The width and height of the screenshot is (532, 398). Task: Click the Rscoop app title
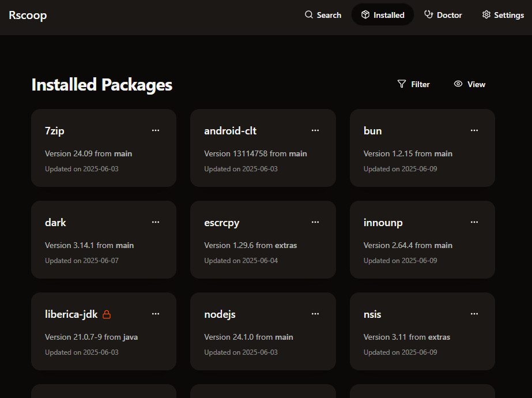tap(28, 15)
